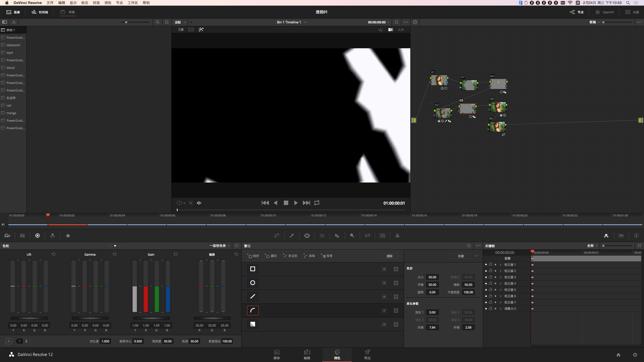The width and height of the screenshot is (644, 362).
Task: Open the Tracker palette icon
Action: point(322,236)
